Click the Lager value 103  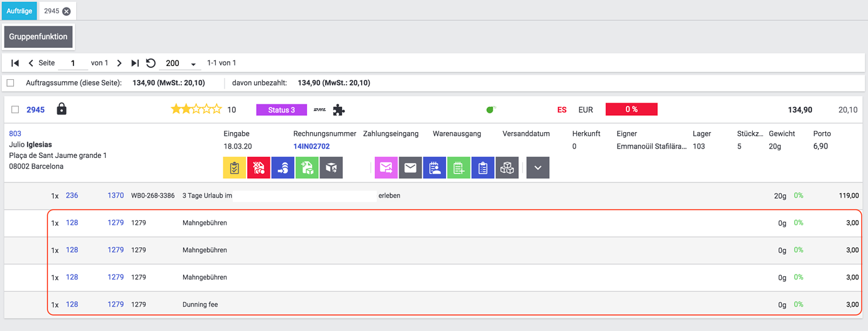point(699,146)
